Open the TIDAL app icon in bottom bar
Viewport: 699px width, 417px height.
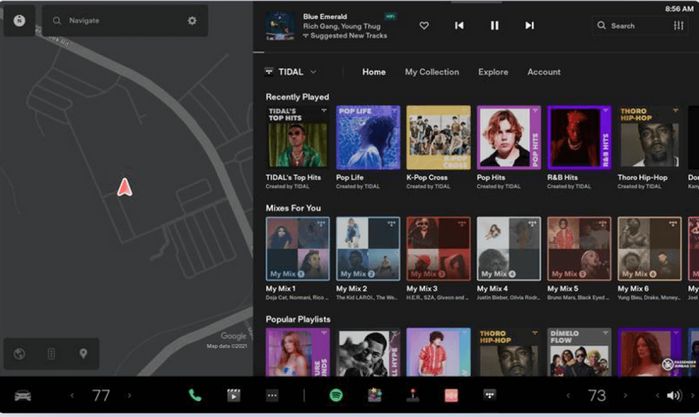(x=489, y=395)
